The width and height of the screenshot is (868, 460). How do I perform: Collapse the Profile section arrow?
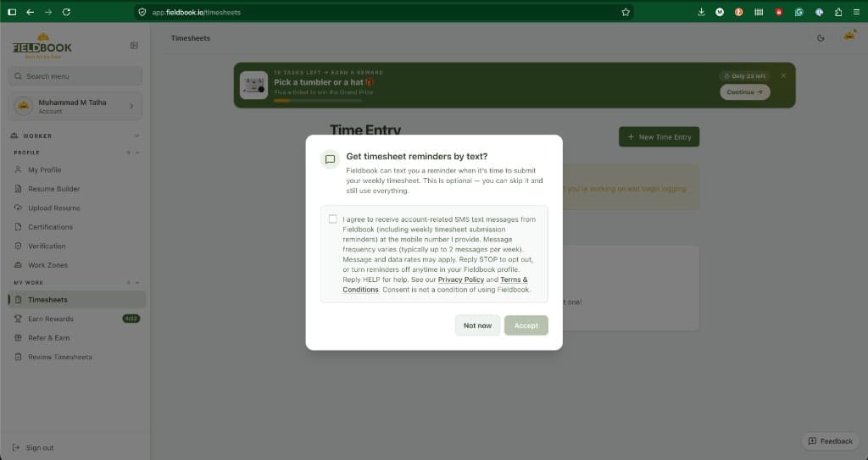point(137,152)
